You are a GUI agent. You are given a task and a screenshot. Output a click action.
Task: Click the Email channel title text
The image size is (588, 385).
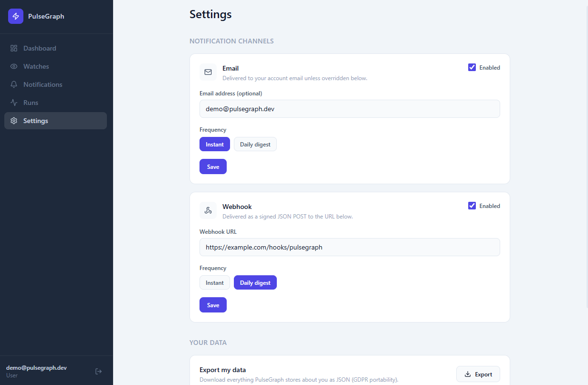tap(231, 68)
